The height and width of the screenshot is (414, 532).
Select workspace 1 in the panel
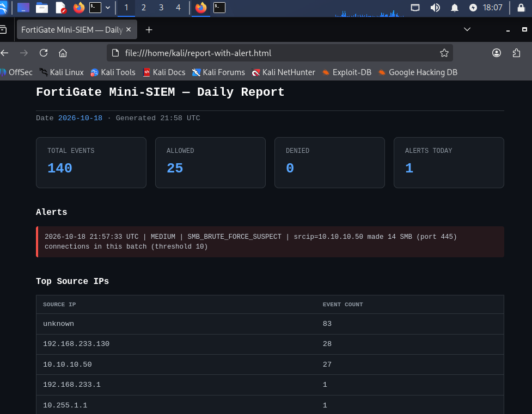[x=126, y=8]
